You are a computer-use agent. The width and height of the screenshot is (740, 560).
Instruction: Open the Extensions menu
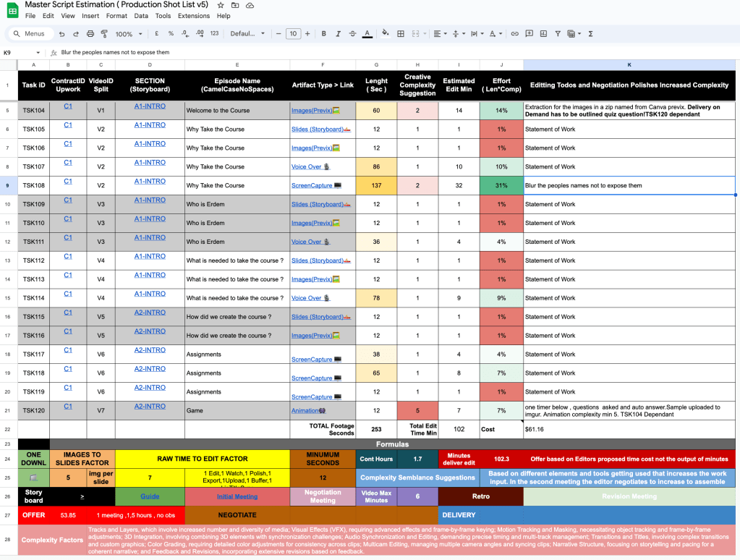[x=193, y=16]
